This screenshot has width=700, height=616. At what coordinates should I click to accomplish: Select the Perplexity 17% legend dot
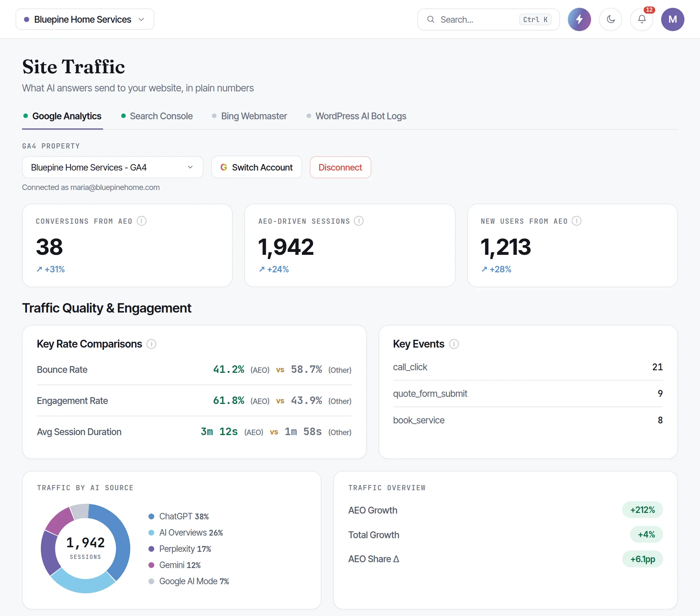[151, 549]
